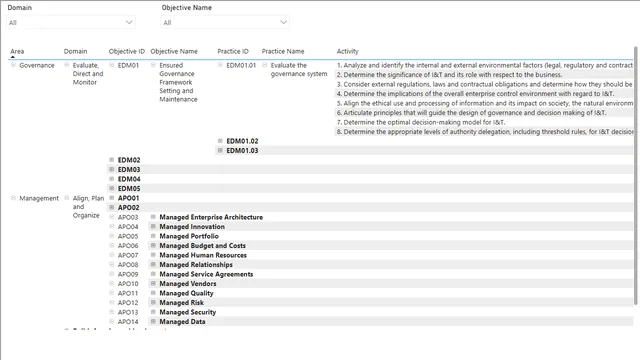Expand Managed Relationships
The width and height of the screenshot is (640, 360).
click(x=153, y=264)
